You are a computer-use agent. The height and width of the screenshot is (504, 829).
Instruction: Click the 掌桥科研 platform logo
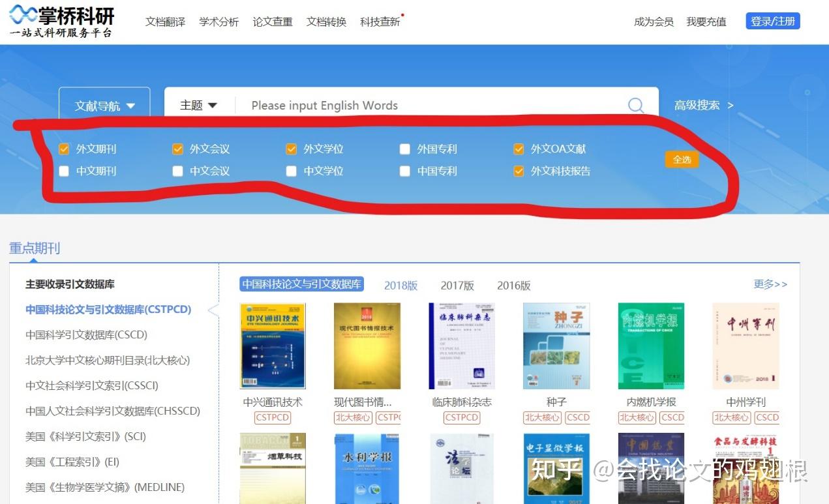click(x=61, y=20)
